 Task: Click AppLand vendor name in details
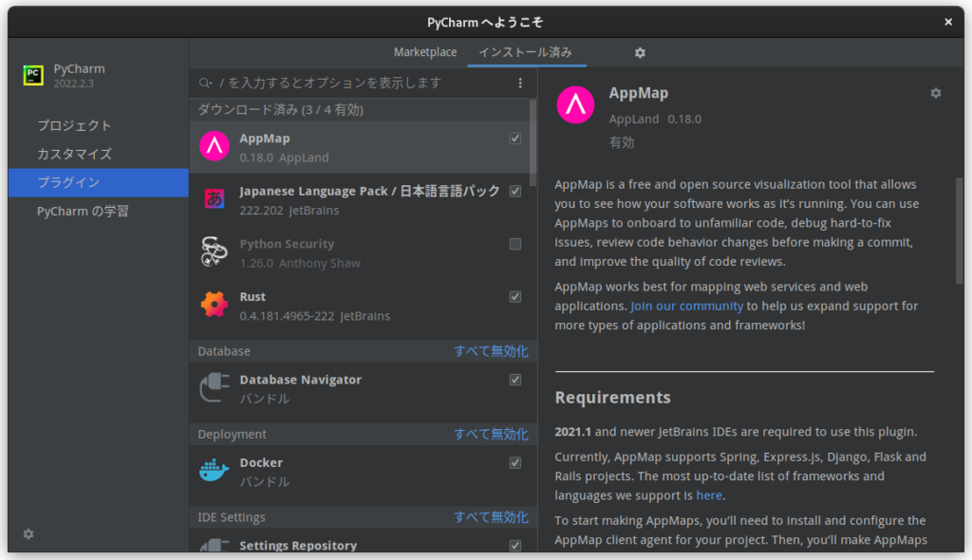(x=633, y=119)
